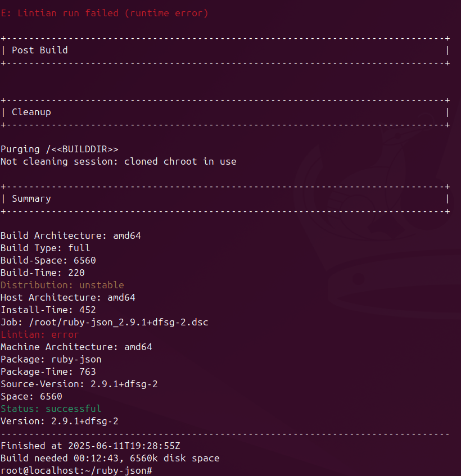Click the red Lintian run failed error line
Image resolution: width=461 pixels, height=476 pixels.
click(105, 13)
